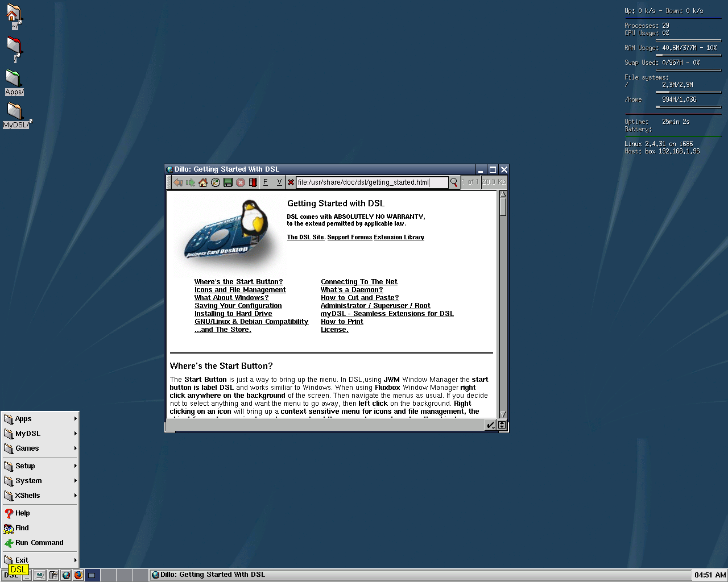Follow Installing to Hard Drive link
The width and height of the screenshot is (728, 582).
tap(233, 314)
